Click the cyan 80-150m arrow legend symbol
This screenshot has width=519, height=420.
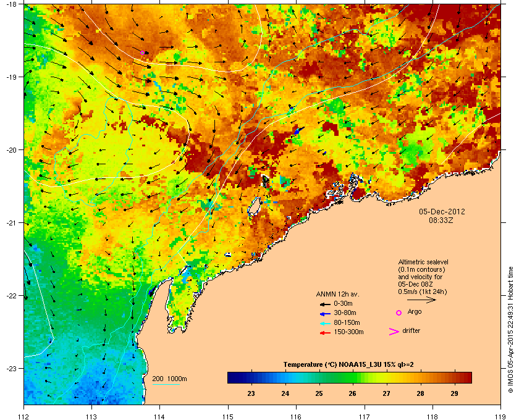[x=325, y=324]
